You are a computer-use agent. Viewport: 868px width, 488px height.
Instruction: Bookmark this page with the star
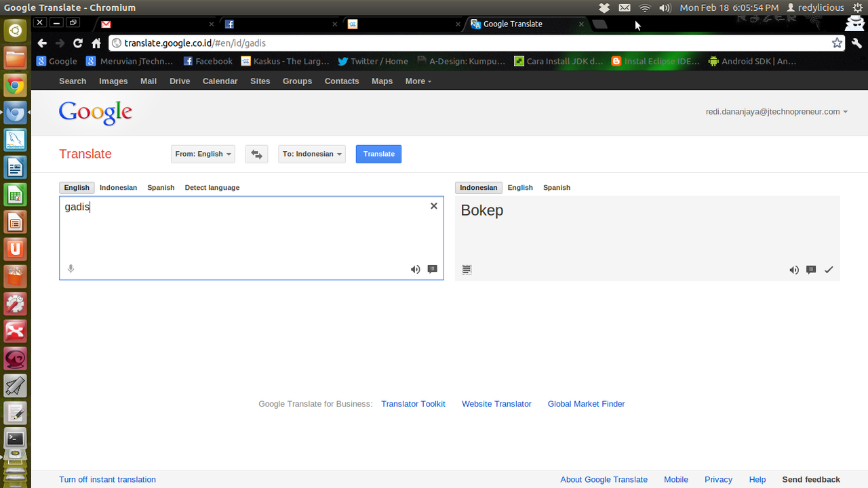pos(837,43)
